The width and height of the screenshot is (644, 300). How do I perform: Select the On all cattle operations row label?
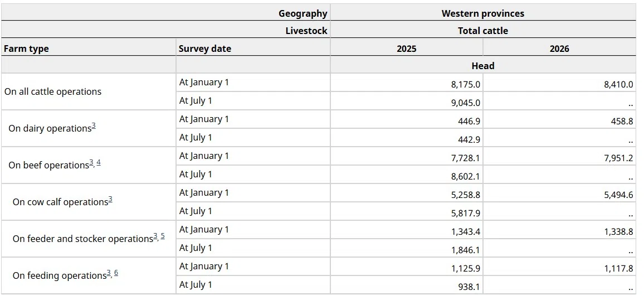[53, 91]
